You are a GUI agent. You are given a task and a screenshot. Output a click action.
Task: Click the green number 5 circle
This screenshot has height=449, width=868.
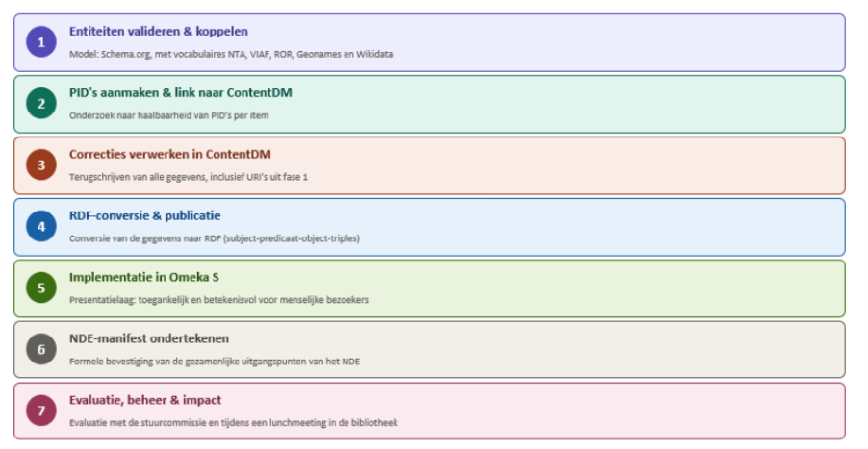coord(41,287)
